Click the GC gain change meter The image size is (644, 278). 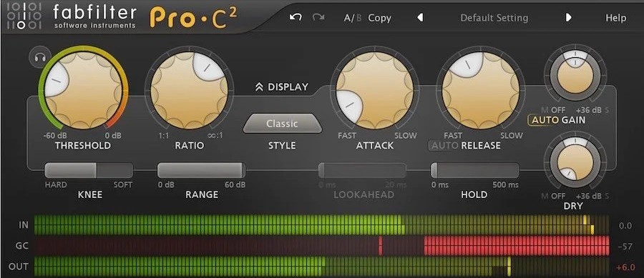pos(321,246)
